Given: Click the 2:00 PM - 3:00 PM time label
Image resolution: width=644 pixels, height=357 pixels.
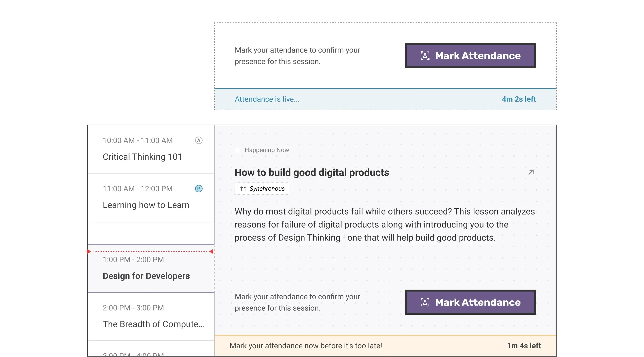Looking at the screenshot, I should 133,308.
